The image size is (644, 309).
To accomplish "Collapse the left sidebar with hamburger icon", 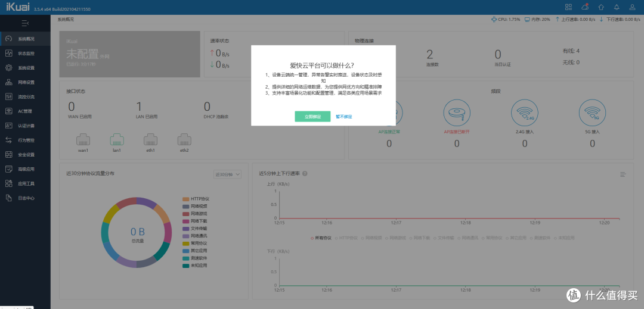I will (25, 23).
